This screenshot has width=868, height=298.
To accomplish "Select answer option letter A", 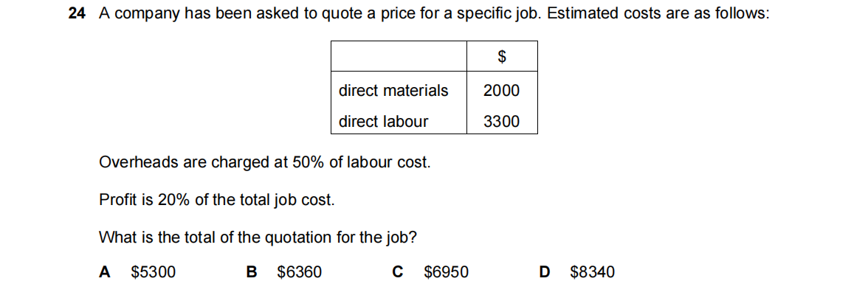I will click(104, 272).
